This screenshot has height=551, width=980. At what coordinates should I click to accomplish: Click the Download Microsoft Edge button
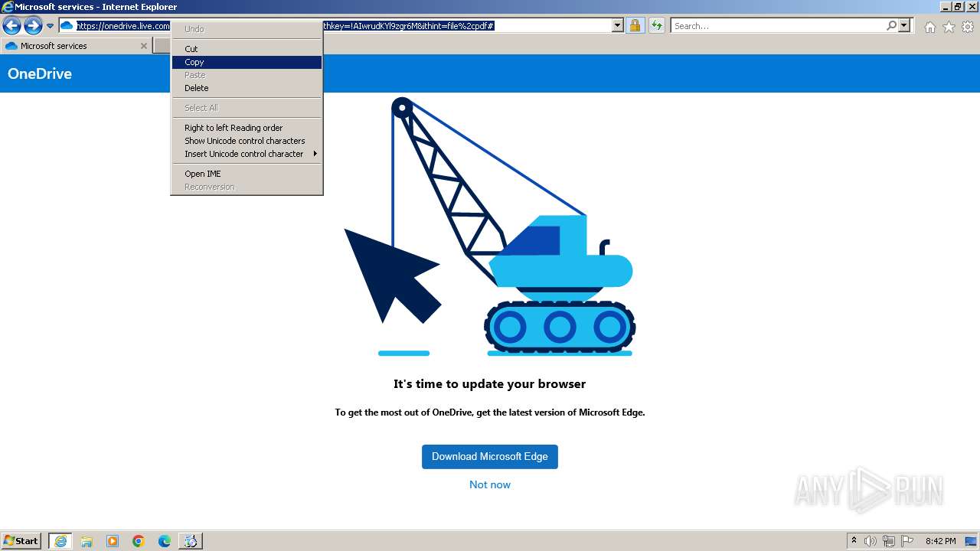tap(490, 457)
